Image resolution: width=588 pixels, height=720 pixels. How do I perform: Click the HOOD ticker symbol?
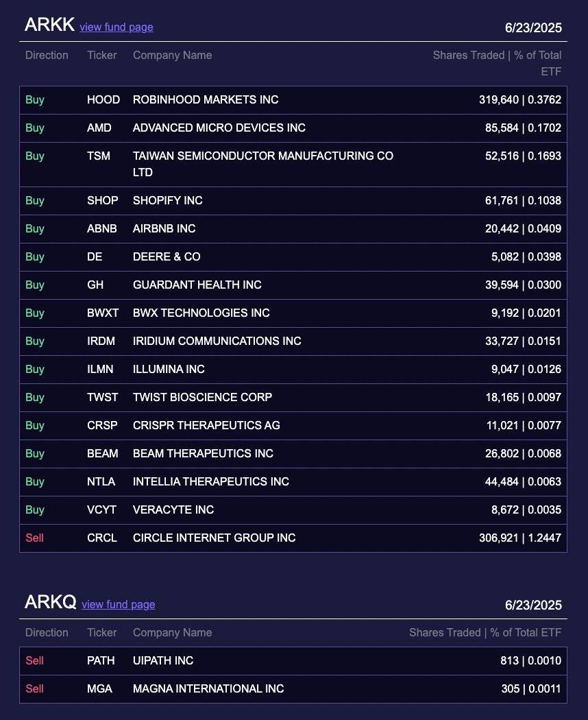[x=103, y=100]
